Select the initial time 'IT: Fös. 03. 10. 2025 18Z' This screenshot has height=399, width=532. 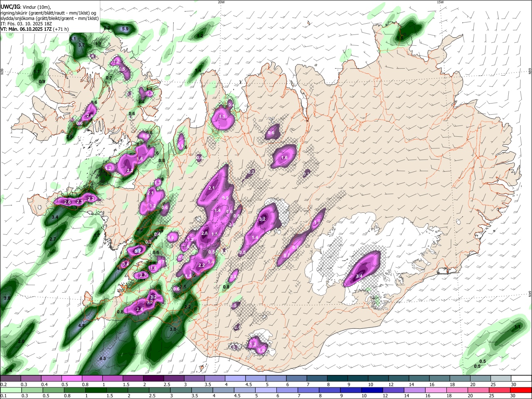click(26, 24)
